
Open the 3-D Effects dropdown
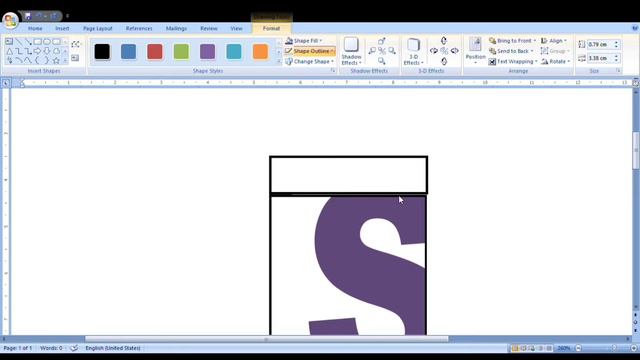tap(413, 51)
